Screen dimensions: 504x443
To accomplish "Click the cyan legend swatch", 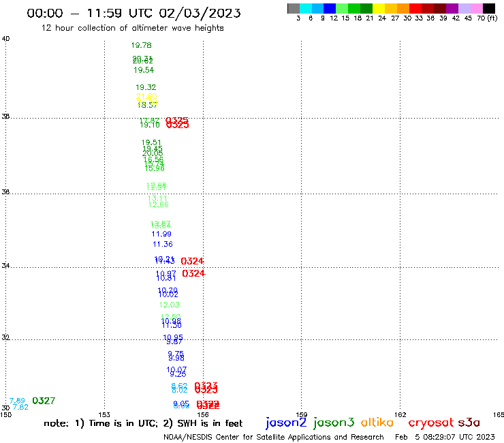I will 306,8.
